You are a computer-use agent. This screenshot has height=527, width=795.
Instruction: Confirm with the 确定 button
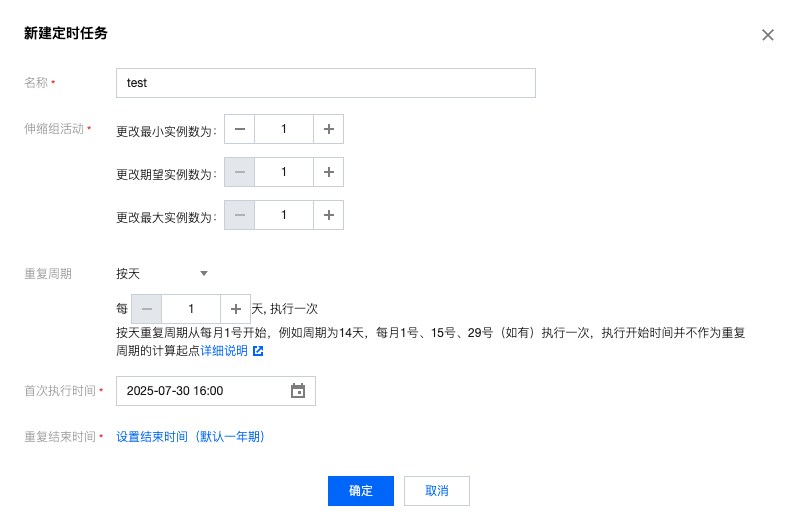click(x=360, y=491)
